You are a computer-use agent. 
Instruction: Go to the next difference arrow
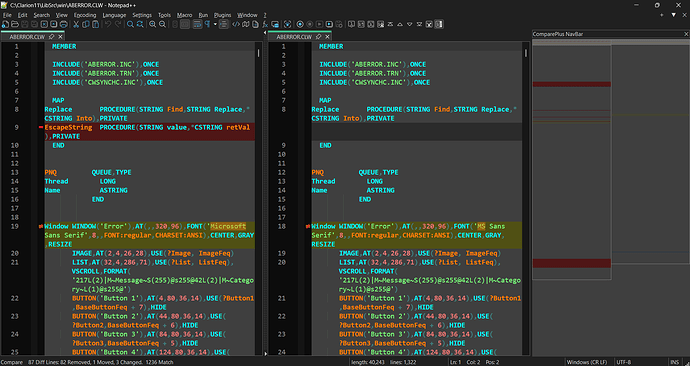point(410,24)
